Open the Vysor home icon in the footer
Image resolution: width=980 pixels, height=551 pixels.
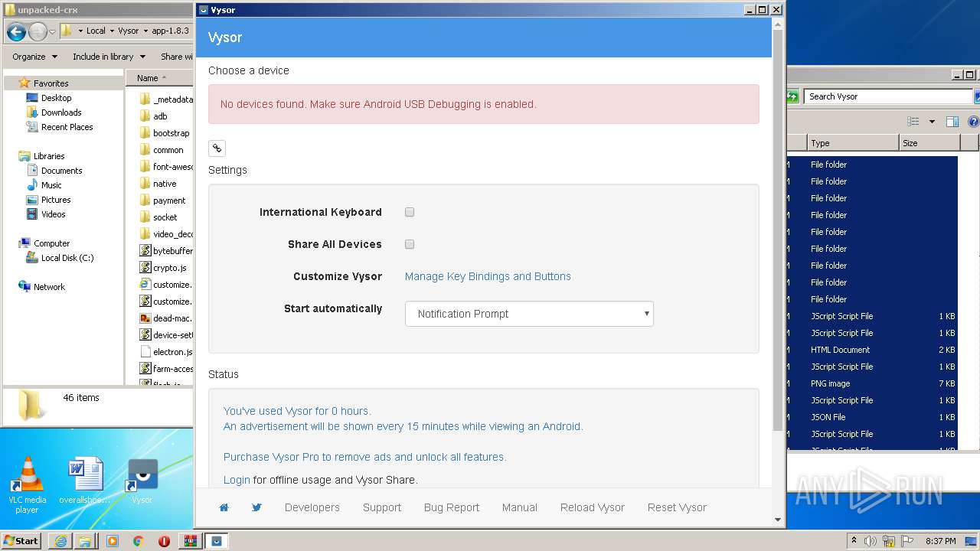224,507
